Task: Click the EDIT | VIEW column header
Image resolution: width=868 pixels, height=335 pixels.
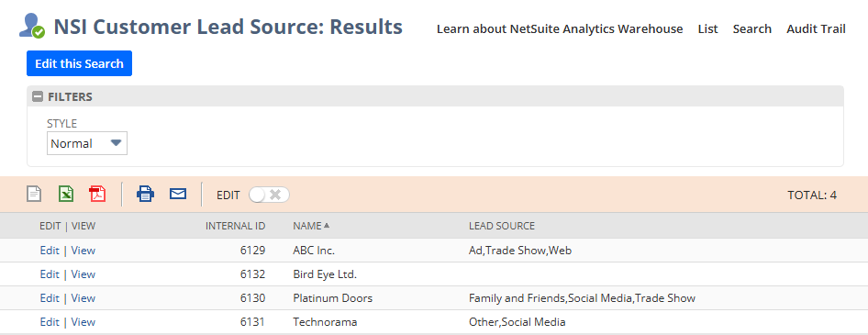Action: click(x=68, y=226)
